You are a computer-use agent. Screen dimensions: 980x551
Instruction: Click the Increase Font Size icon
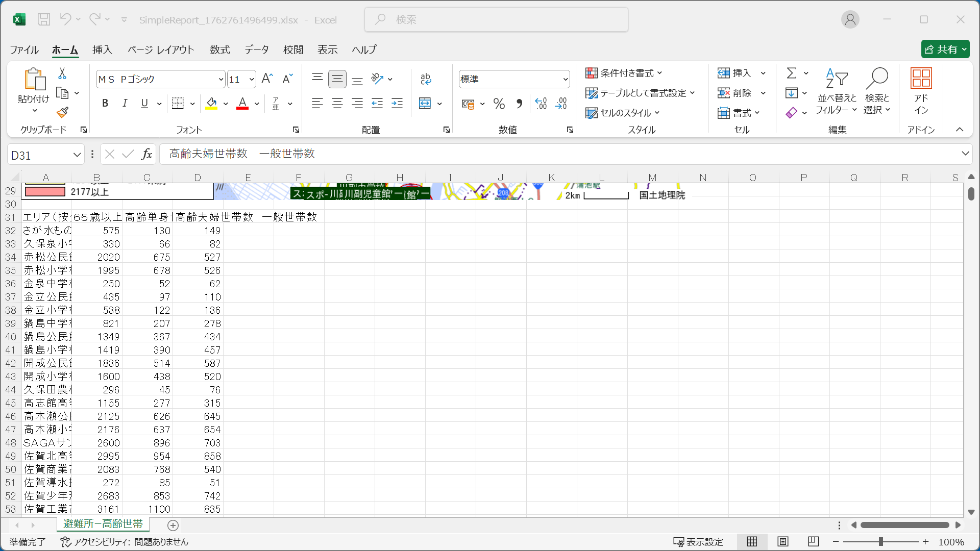pyautogui.click(x=267, y=79)
